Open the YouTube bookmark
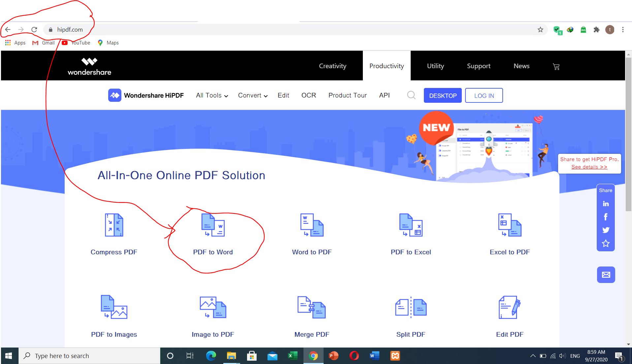The image size is (632, 364). [x=76, y=43]
